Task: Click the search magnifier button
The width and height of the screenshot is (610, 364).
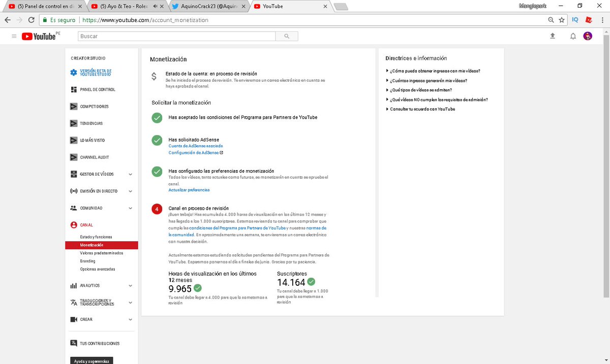Action: [287, 37]
